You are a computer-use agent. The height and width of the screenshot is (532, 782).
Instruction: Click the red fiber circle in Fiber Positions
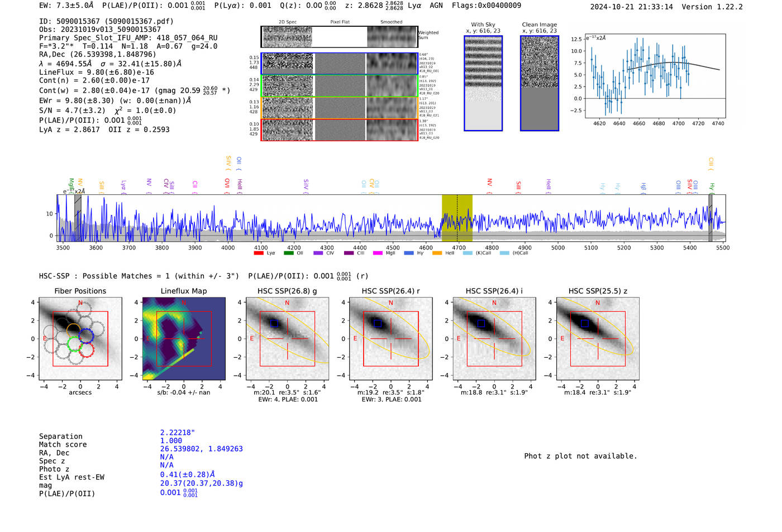coord(86,349)
